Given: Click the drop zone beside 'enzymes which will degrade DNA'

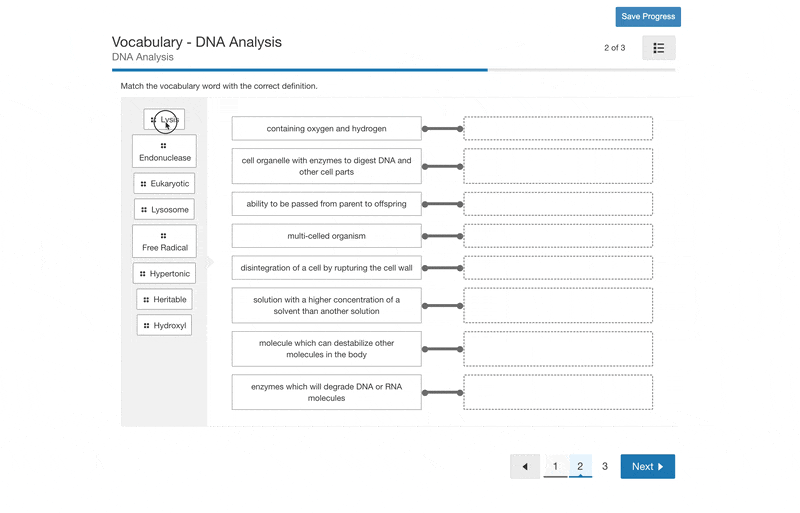Looking at the screenshot, I should pyautogui.click(x=558, y=392).
